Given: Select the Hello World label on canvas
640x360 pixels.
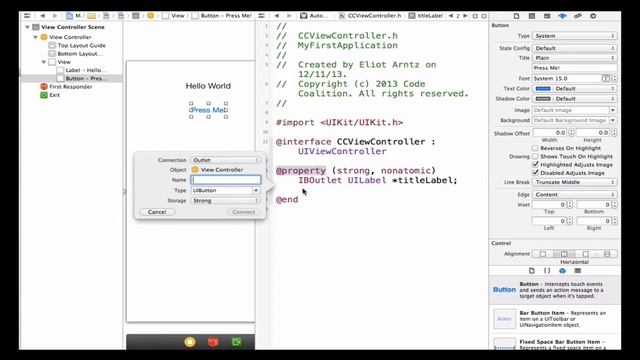Looking at the screenshot, I should [x=208, y=86].
